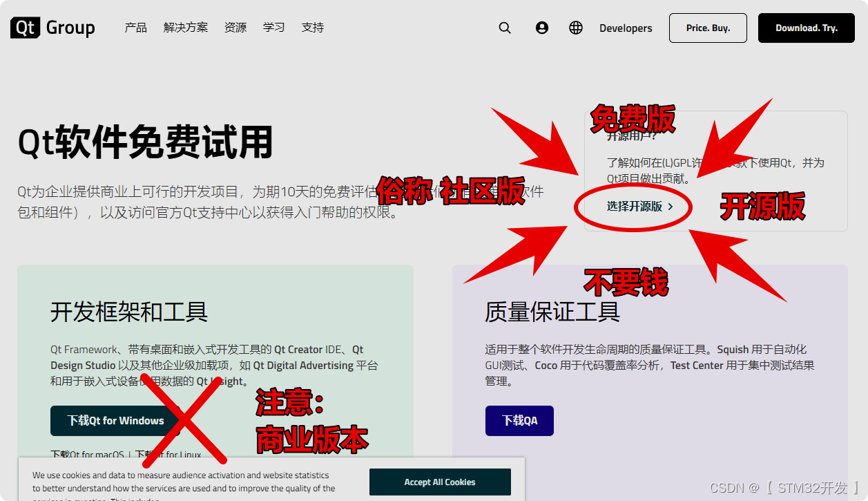Open the Developers link
This screenshot has width=868, height=501.
click(626, 28)
